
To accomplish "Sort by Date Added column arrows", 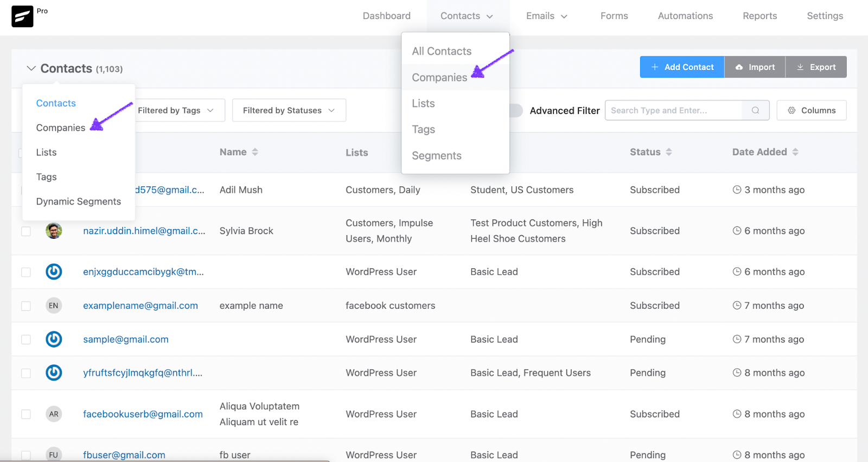I will point(795,152).
